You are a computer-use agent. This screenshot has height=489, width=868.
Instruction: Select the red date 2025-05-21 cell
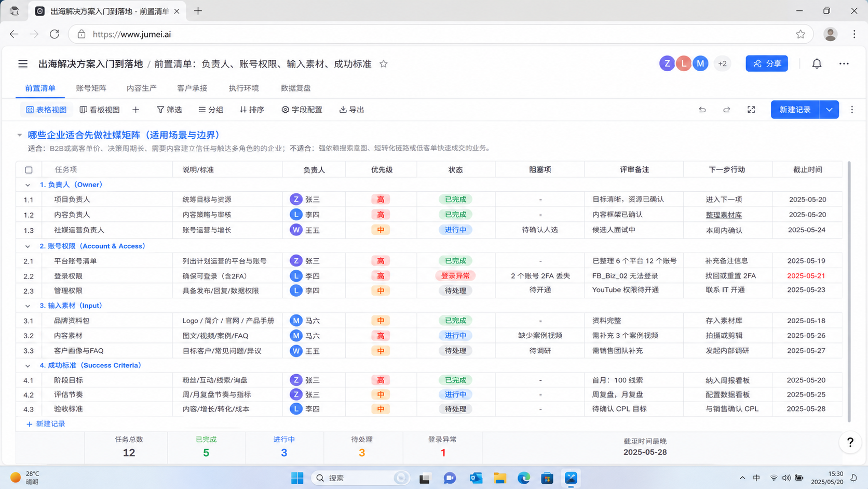pos(806,276)
